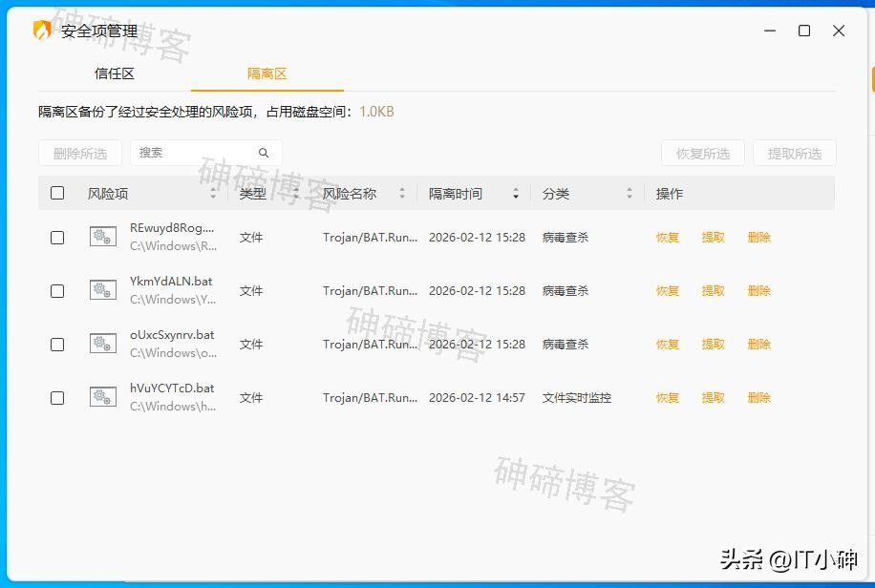Viewport: 875px width, 588px height.
Task: Sort by the 隔离时间 column arrows
Action: 515,193
